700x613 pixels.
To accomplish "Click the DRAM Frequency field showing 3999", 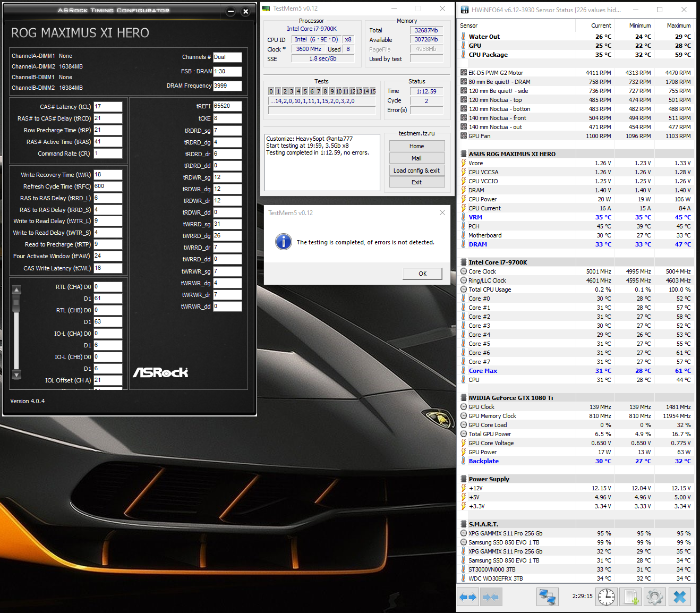I will (x=227, y=86).
